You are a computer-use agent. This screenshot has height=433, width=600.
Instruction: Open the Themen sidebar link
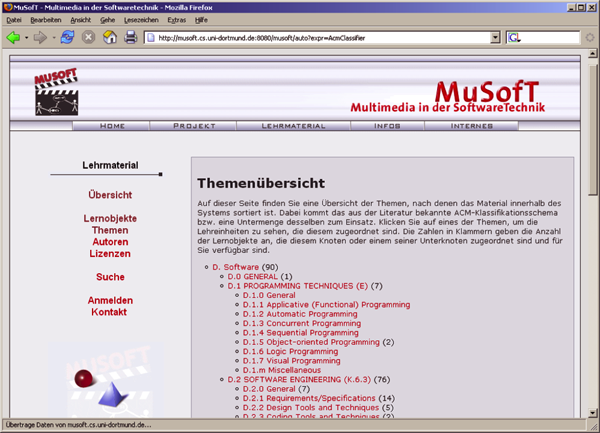110,230
